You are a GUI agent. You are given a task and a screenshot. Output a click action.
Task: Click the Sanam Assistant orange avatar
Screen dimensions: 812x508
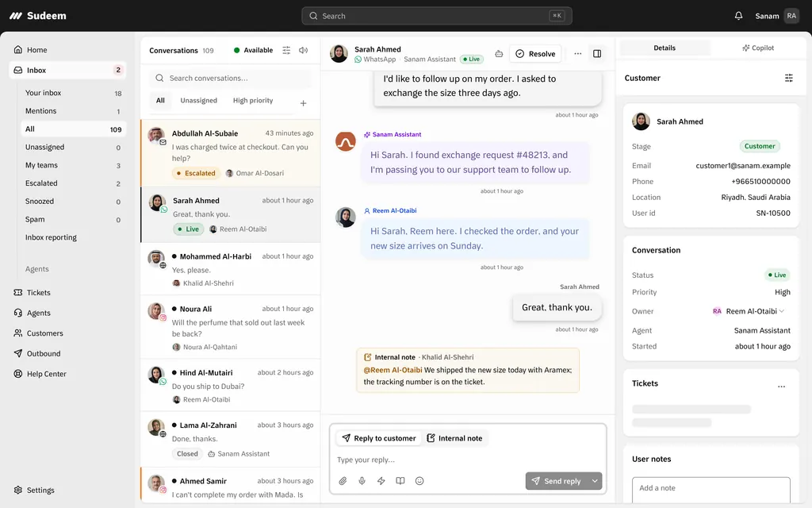click(x=346, y=141)
